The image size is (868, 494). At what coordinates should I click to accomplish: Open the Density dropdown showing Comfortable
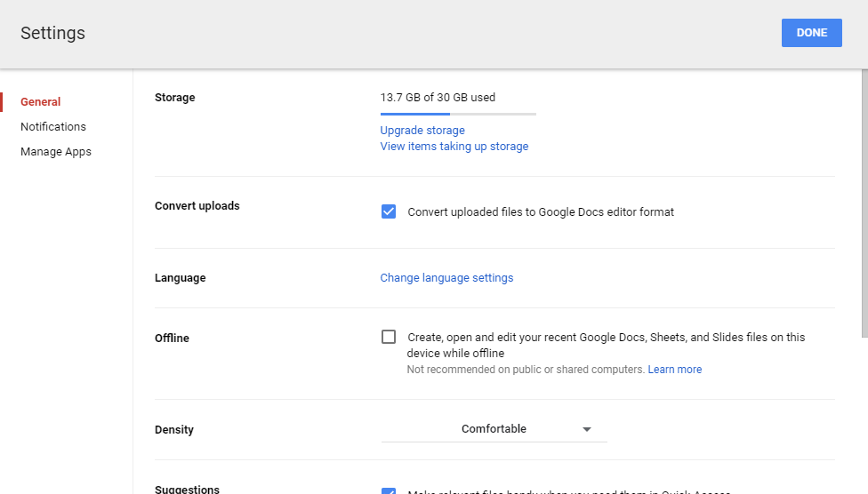494,429
